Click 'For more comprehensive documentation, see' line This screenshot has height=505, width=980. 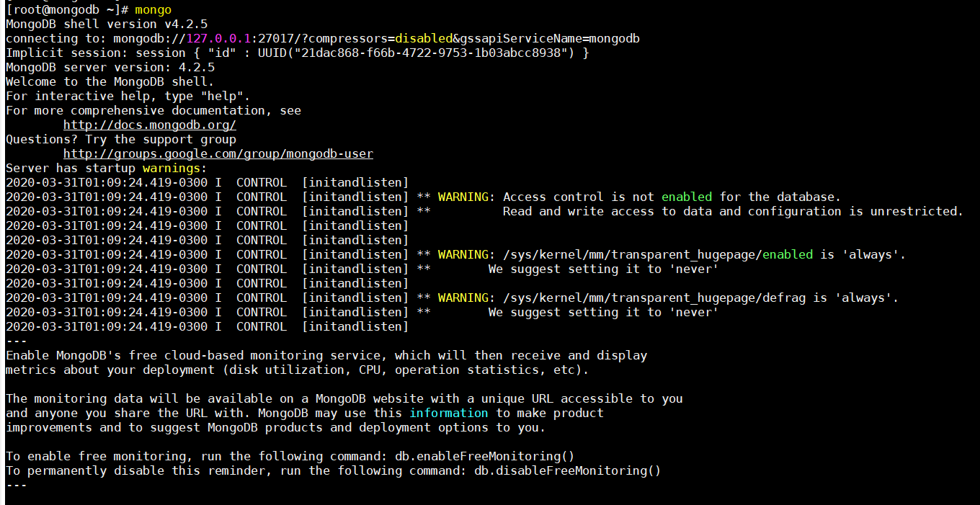[x=153, y=111]
